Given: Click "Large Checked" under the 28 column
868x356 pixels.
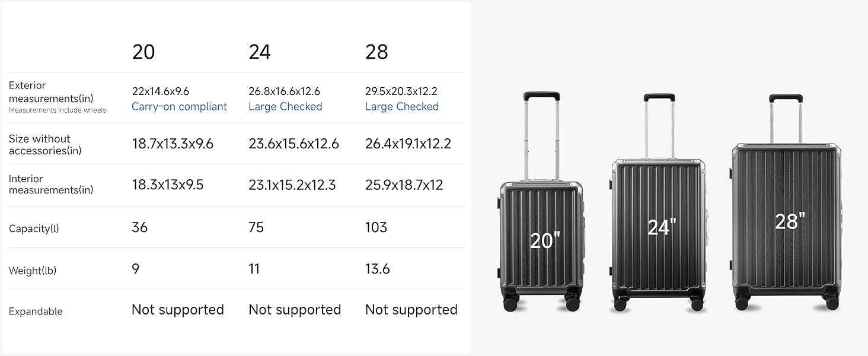Looking at the screenshot, I should [x=401, y=107].
